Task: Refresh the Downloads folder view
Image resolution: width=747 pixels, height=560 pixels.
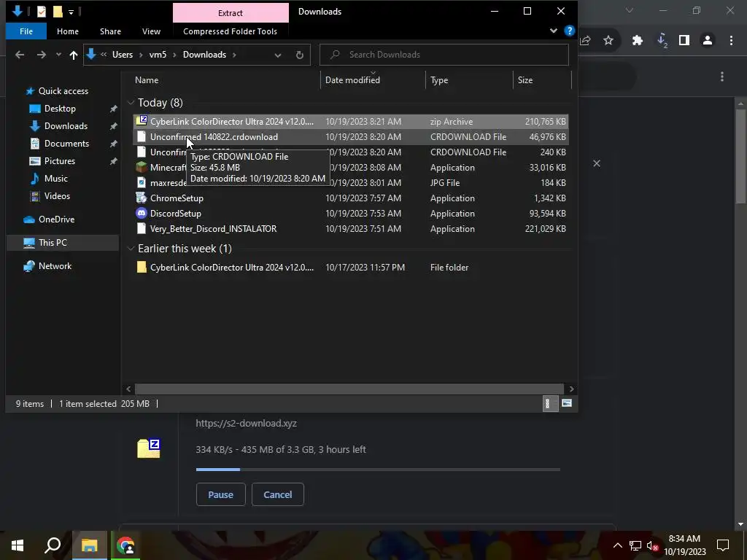Action: click(x=300, y=55)
